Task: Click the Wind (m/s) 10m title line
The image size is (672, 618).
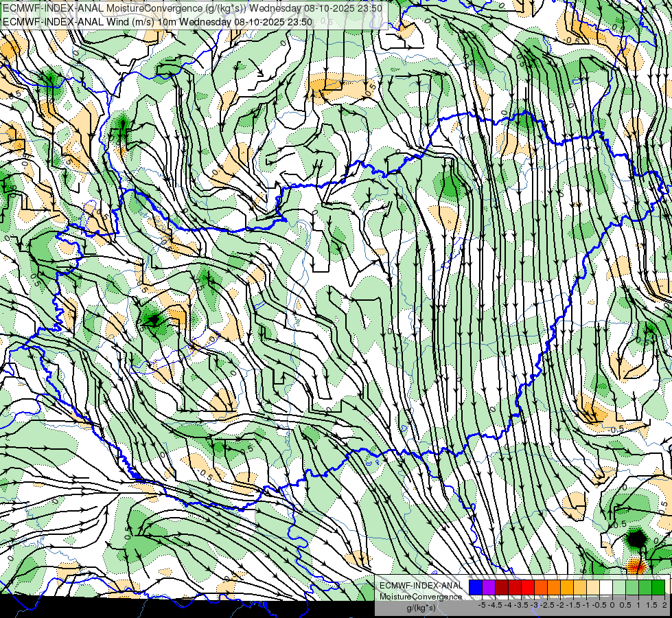Action: pyautogui.click(x=158, y=22)
